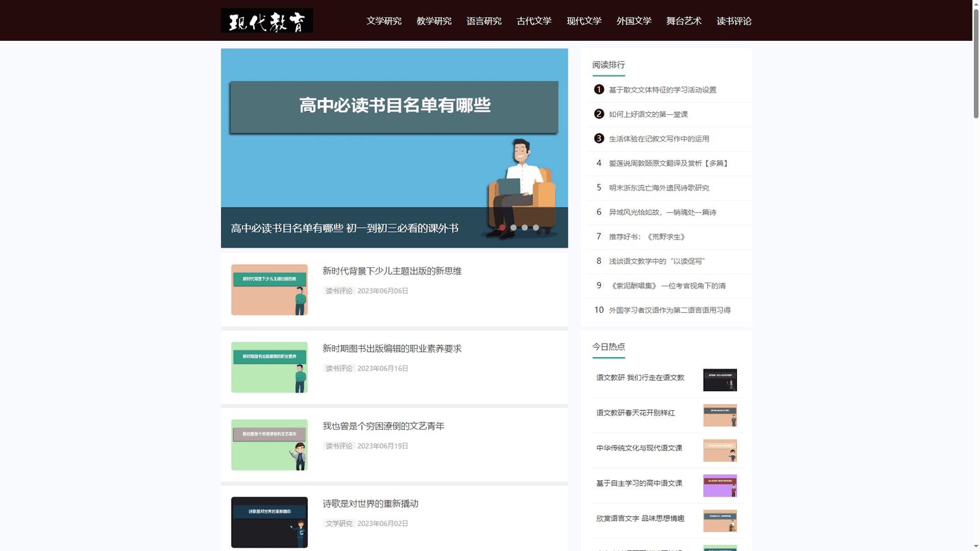Open ranked article 基于散文文体特征的学习活动设置
The height and width of the screenshot is (551, 980).
pos(662,90)
